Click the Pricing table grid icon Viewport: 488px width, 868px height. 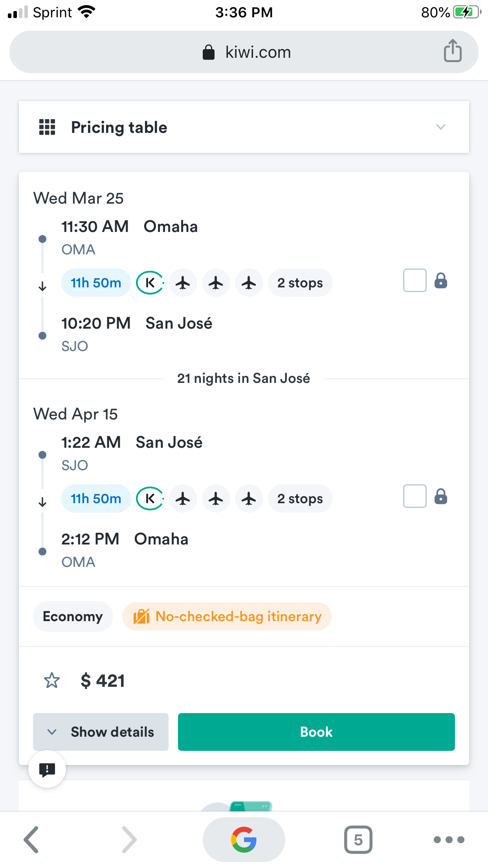(47, 127)
